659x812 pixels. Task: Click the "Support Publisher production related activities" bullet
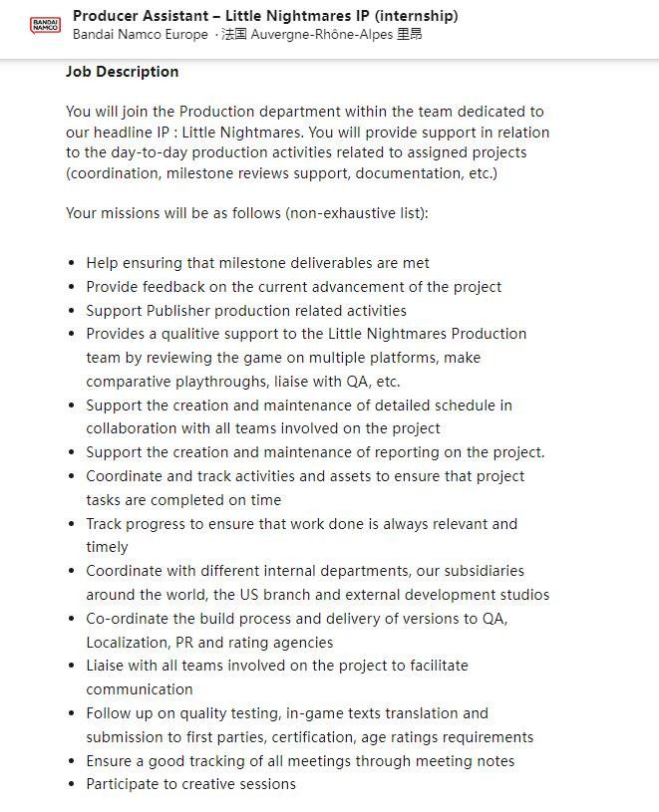[246, 310]
